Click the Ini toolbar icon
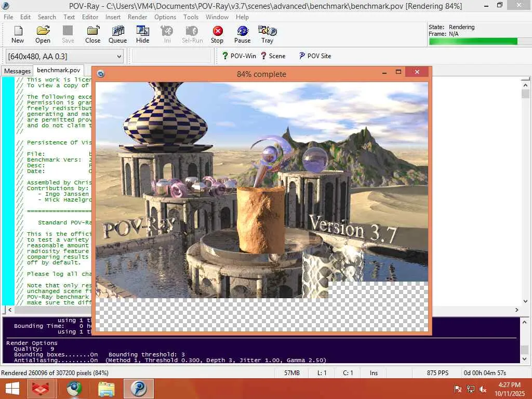The height and width of the screenshot is (399, 532). pyautogui.click(x=167, y=35)
